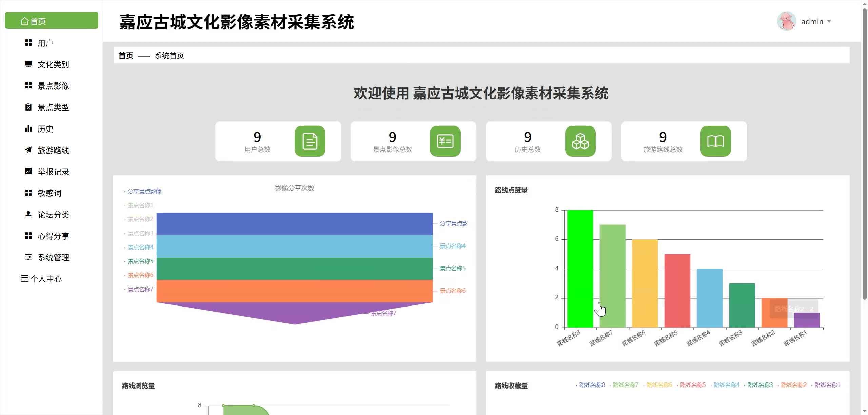Click the yen bill icon for 景点影像总数
This screenshot has height=415, width=868.
click(445, 141)
